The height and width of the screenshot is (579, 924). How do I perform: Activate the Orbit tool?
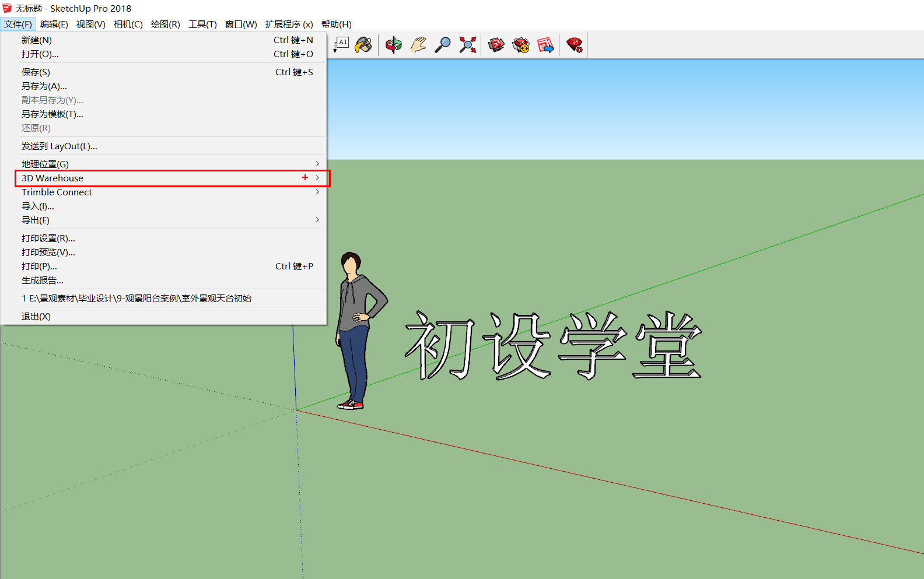394,45
